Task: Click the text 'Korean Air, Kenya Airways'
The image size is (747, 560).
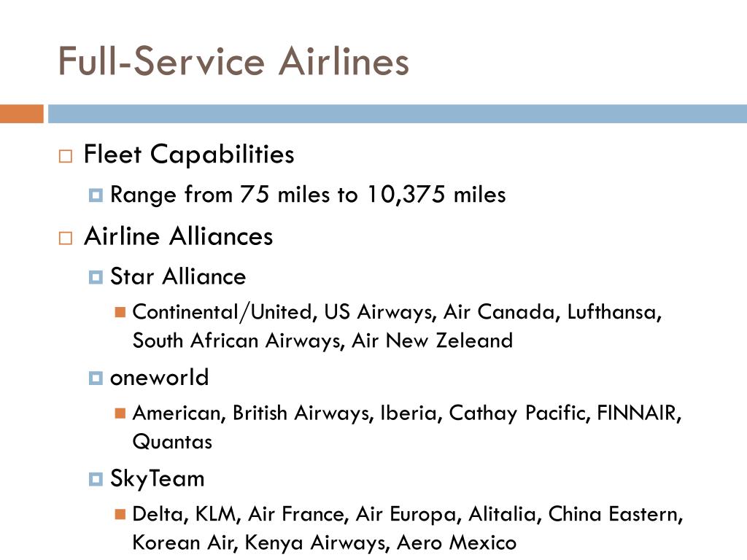Action: 259,542
